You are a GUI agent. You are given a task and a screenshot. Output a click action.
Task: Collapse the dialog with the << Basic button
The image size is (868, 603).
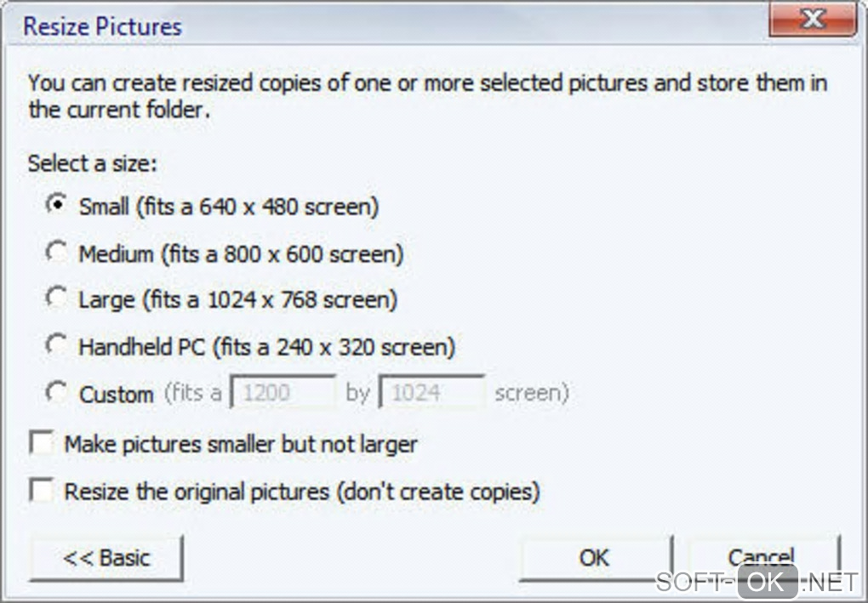[x=106, y=558]
